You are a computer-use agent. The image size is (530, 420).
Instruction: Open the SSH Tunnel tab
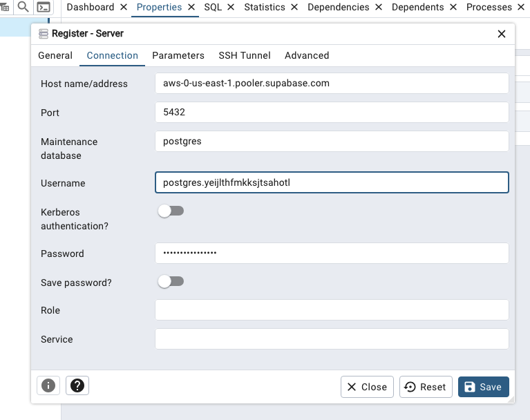point(245,55)
